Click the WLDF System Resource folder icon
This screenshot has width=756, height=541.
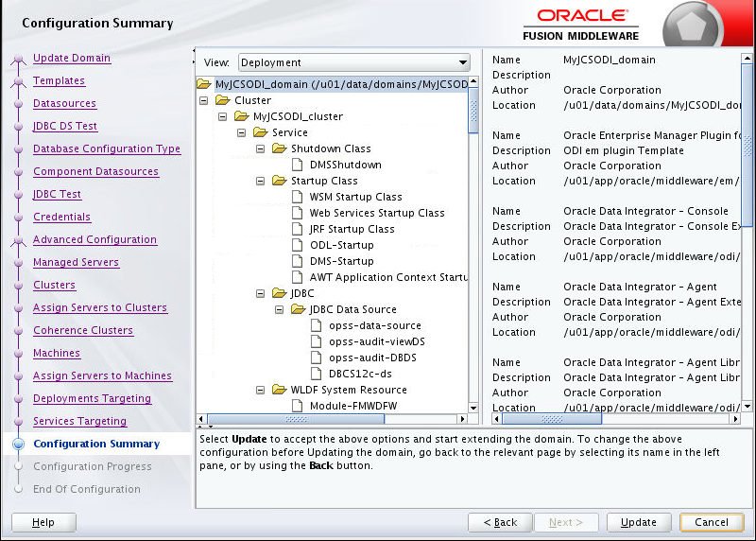click(x=279, y=390)
